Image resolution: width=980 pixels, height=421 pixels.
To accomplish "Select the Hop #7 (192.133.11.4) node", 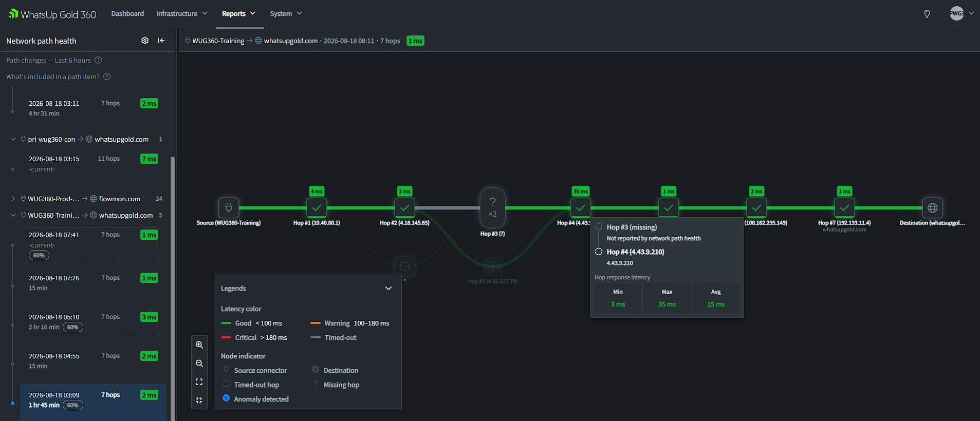I will coord(844,208).
